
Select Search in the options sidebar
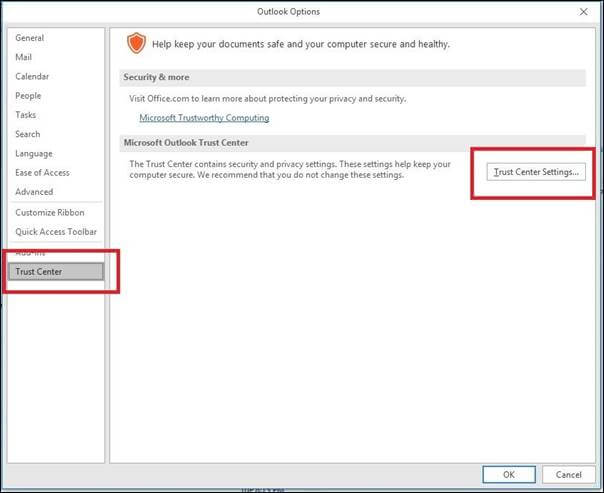[x=27, y=134]
